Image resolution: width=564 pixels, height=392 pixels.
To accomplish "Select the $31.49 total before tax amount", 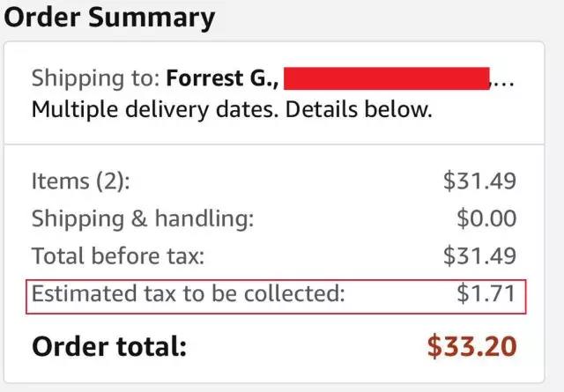I will point(479,256).
